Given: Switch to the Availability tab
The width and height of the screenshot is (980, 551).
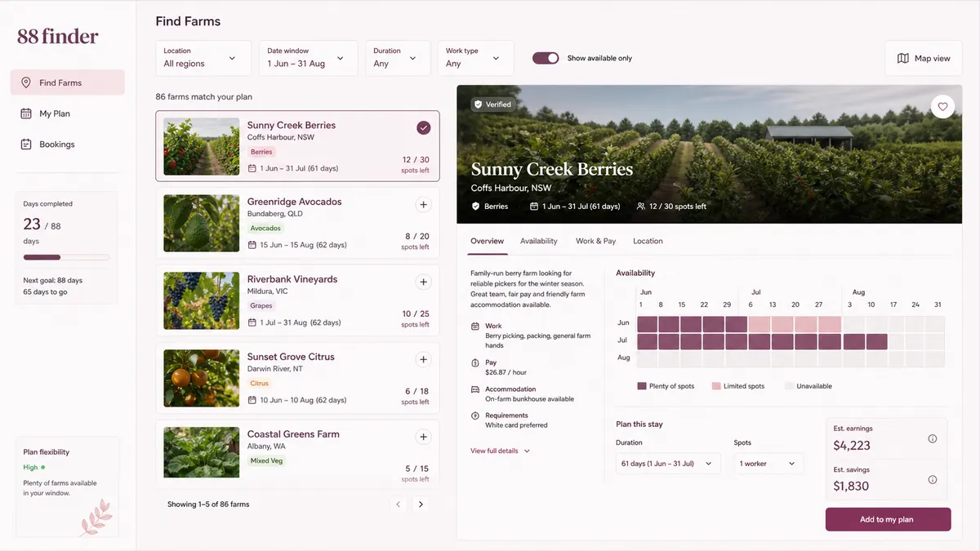Looking at the screenshot, I should [539, 241].
